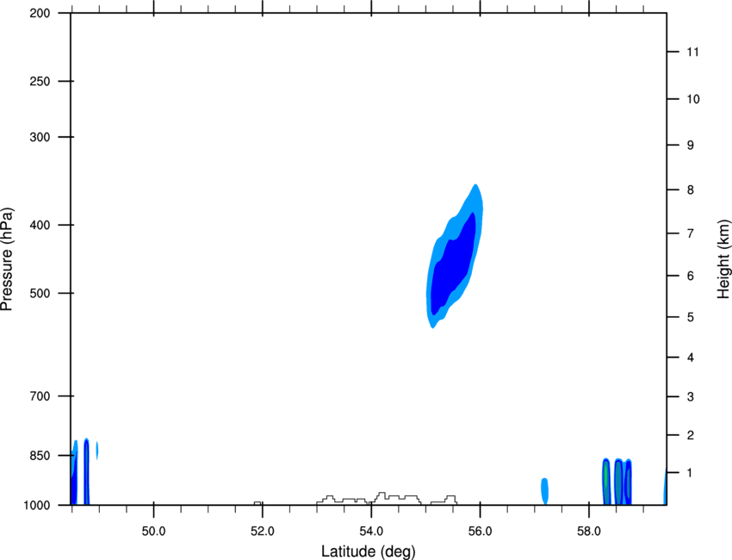The height and width of the screenshot is (560, 732).
Task: Click the 700 pressure tick label
Action: point(40,396)
